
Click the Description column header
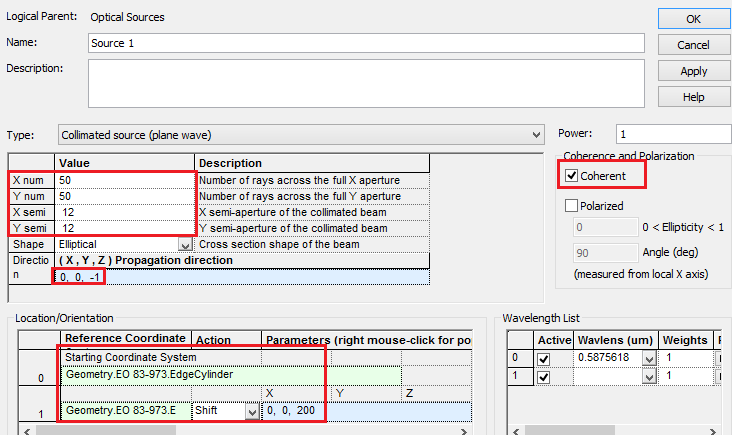[x=312, y=163]
